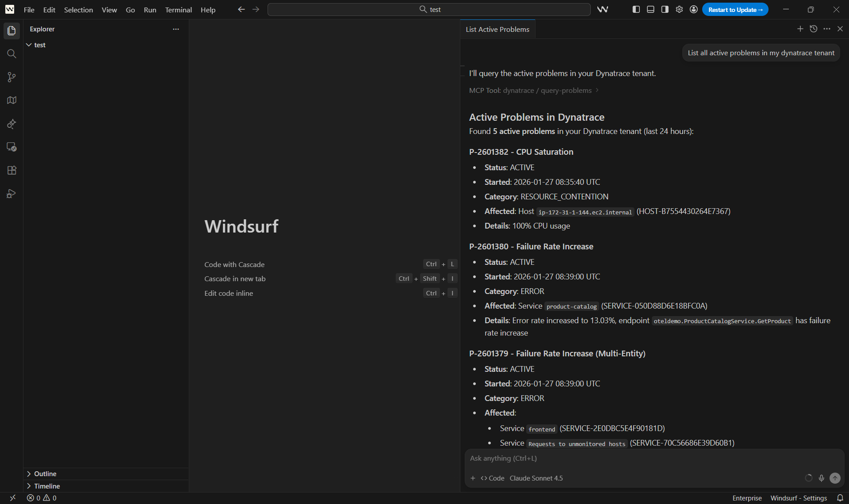This screenshot has width=849, height=504.
Task: Open the Terminal menu
Action: click(x=178, y=10)
